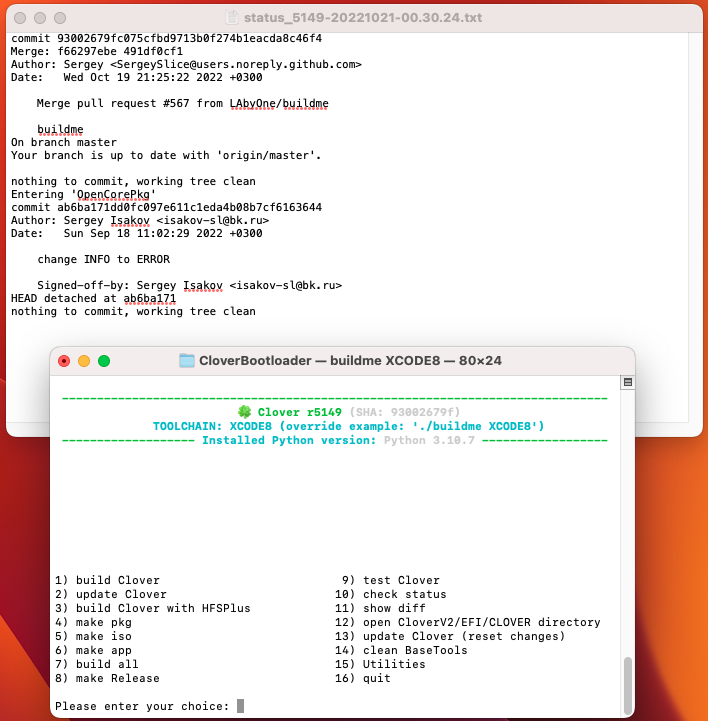The height and width of the screenshot is (721, 708).
Task: Click the 'Merge: f66297ebe 491df0cf1' line
Action: [97, 51]
